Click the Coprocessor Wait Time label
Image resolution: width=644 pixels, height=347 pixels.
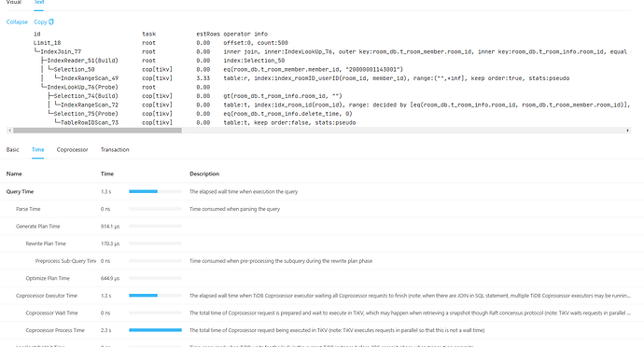[x=51, y=312]
